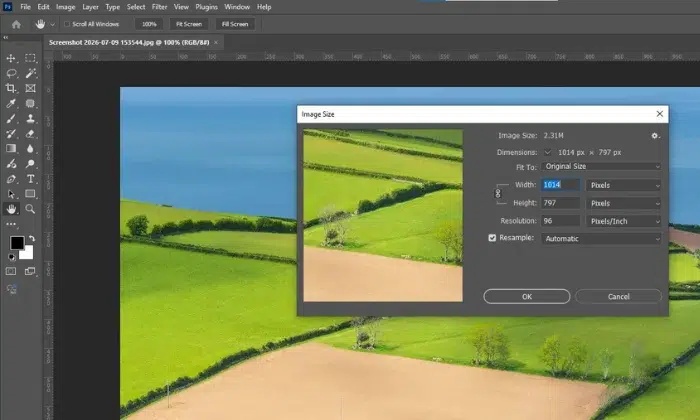
Task: Open Image Size settings gear
Action: (654, 136)
